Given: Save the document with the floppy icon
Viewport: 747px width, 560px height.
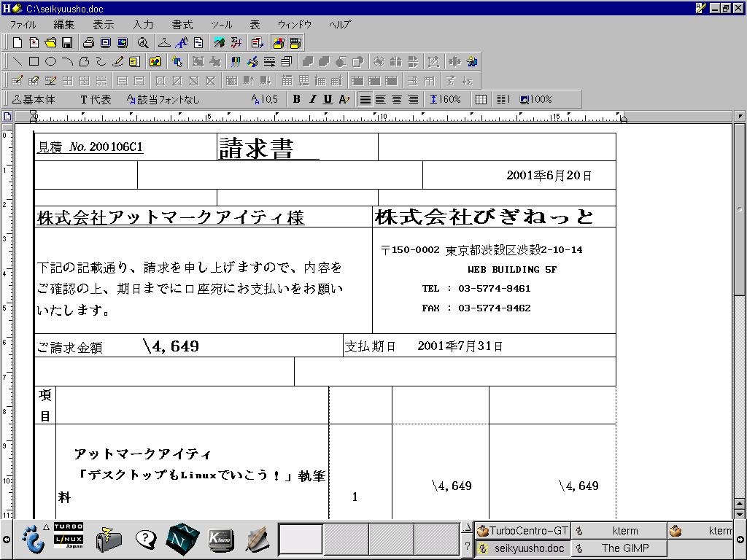Looking at the screenshot, I should [x=67, y=43].
